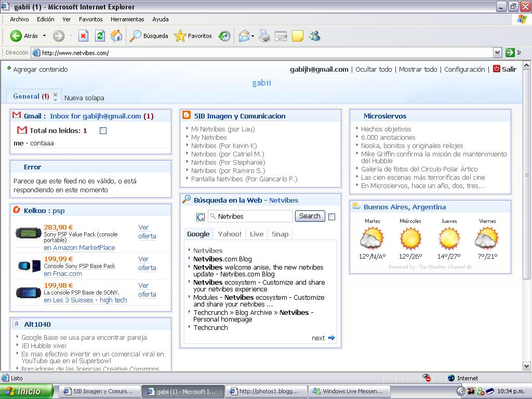Image resolution: width=532 pixels, height=399 pixels.
Task: Open the Herramientas menu
Action: (127, 19)
